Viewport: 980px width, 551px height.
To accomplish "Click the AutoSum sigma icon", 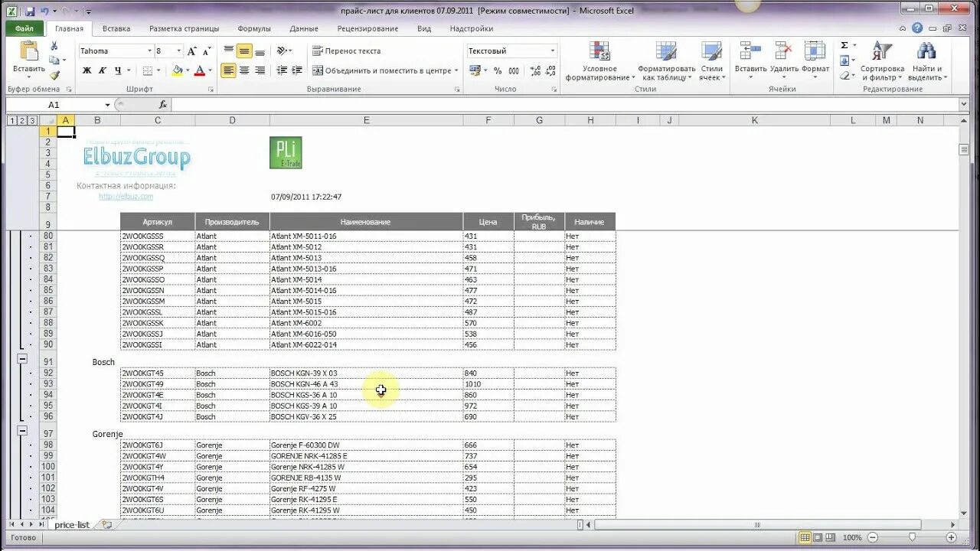I will (x=844, y=46).
